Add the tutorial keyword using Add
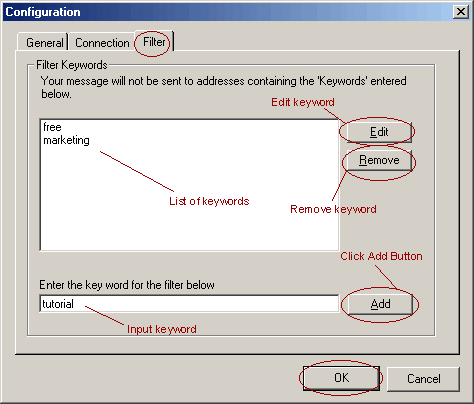This screenshot has width=474, height=404. pos(380,304)
